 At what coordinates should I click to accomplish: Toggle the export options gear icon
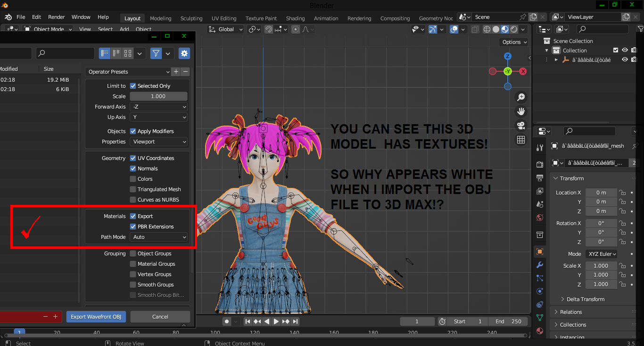(184, 53)
